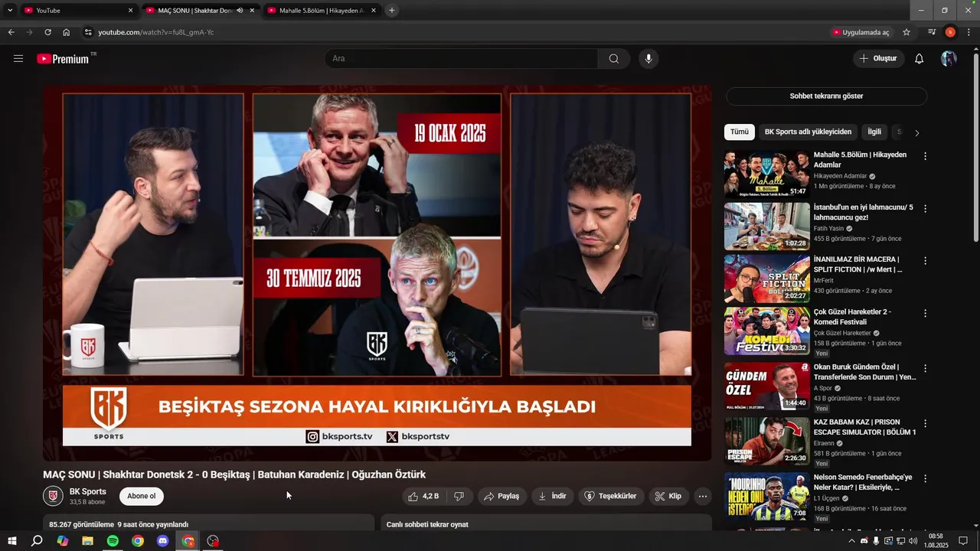Open options for KAZ BABAM KAZ video
Viewport: 980px width, 551px height.
coord(925,423)
